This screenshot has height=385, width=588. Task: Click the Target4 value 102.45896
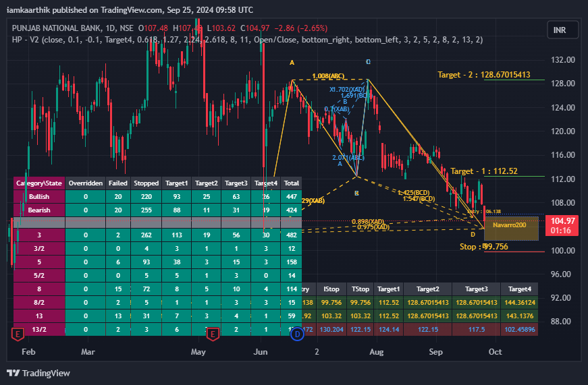(x=520, y=329)
